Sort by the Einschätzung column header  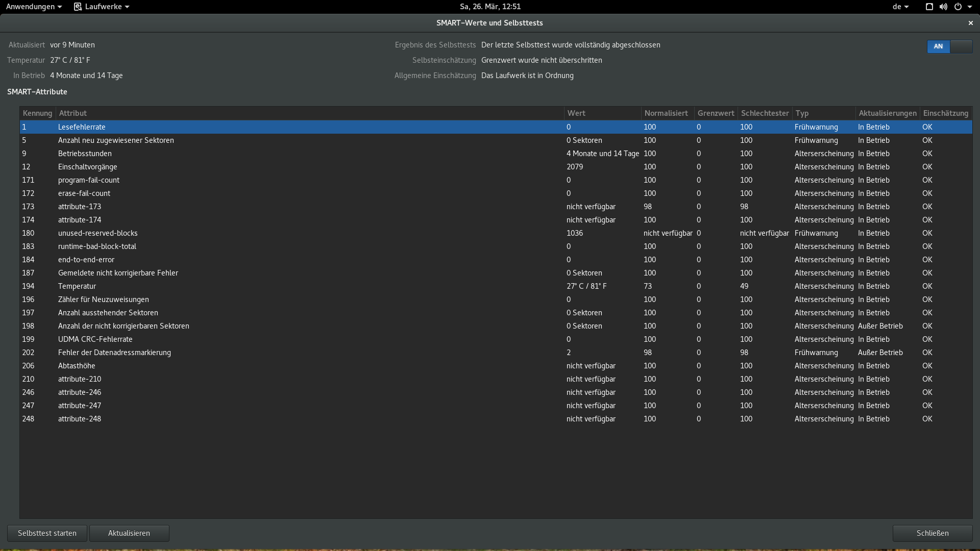tap(945, 113)
